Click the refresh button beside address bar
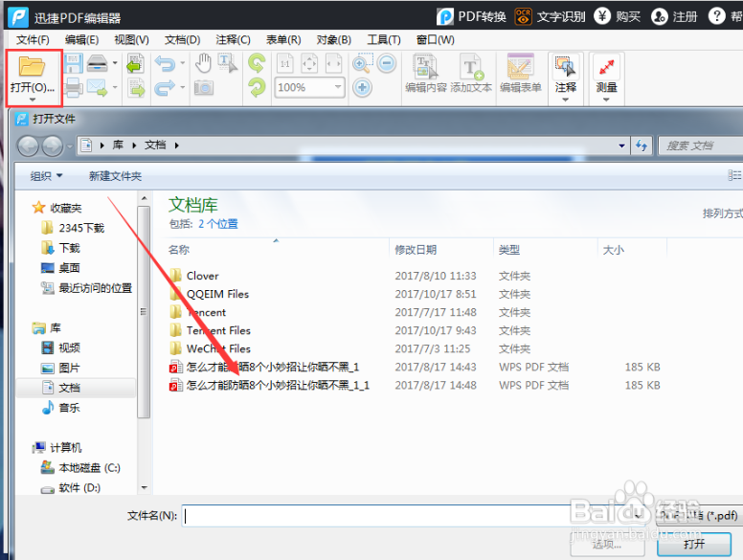The height and width of the screenshot is (560, 743). pyautogui.click(x=642, y=146)
